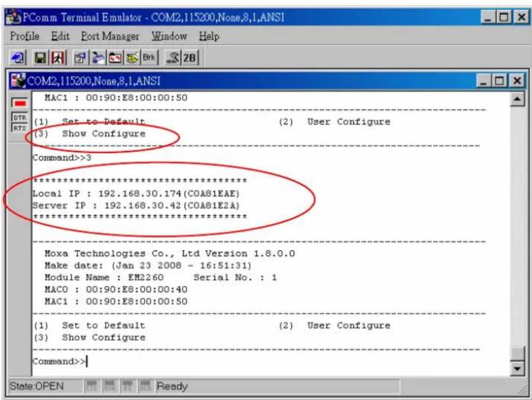This screenshot has width=532, height=400.
Task: Click the Local IP : 192.168.30.174 line
Action: [x=136, y=194]
